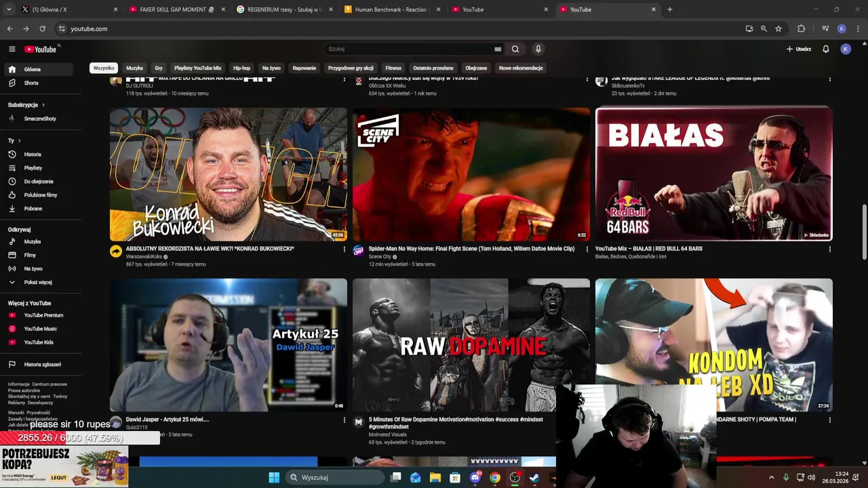
Task: Open options menu for Spider-Man fight scene video
Action: [587, 249]
